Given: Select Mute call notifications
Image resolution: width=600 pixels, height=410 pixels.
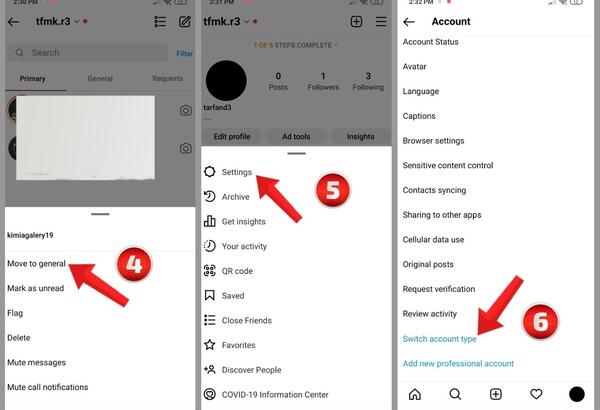Looking at the screenshot, I should coord(47,387).
